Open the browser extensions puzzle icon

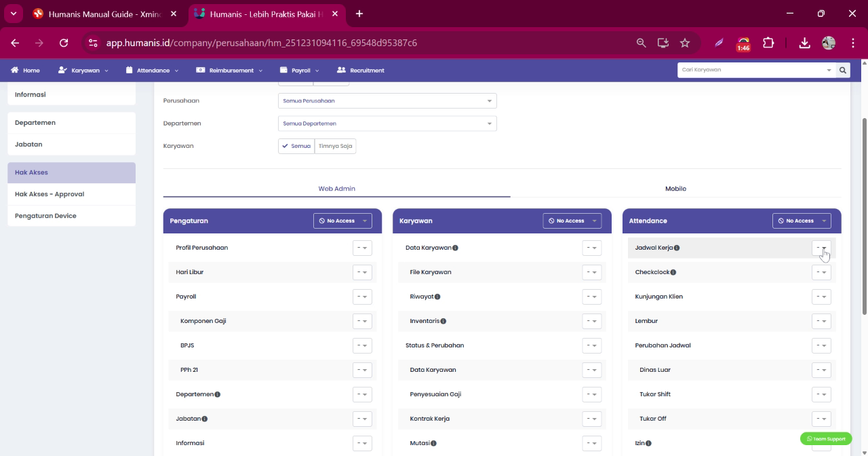(768, 43)
